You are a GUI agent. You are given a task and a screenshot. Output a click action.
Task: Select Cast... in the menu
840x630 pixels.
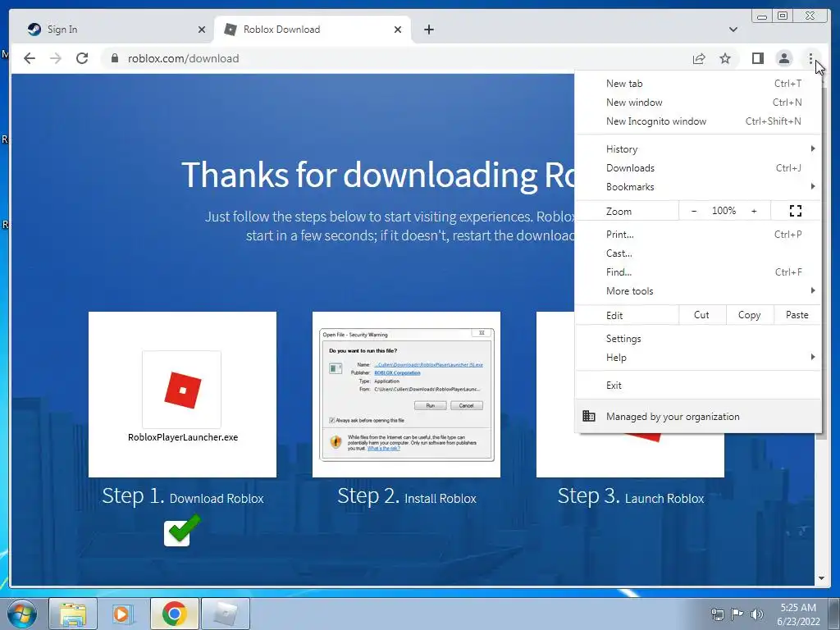[698, 253]
